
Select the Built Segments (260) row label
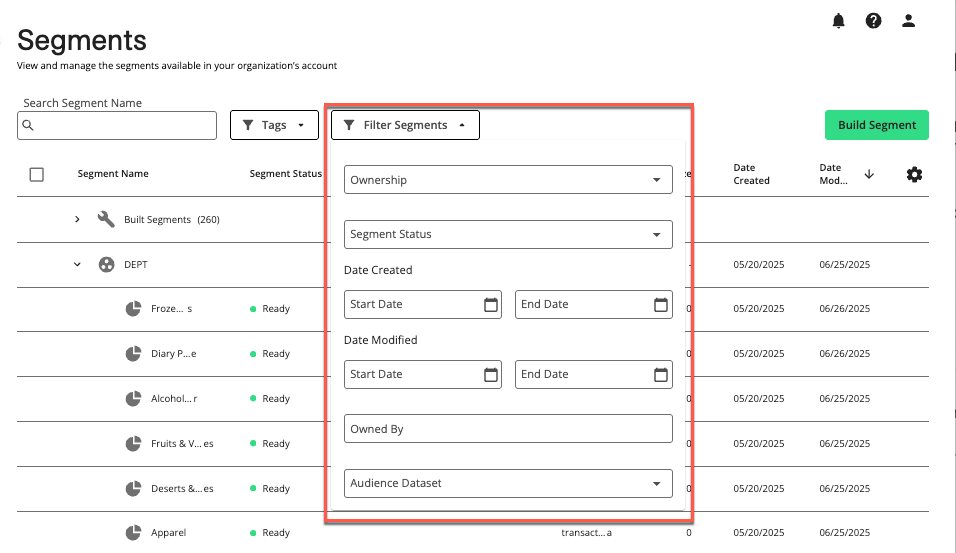click(172, 219)
